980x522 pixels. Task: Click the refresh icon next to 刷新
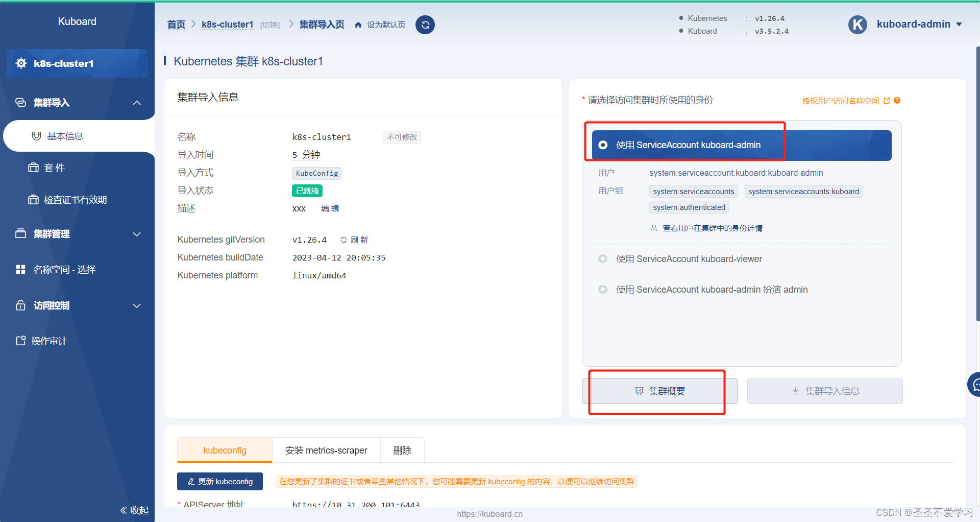pyautogui.click(x=344, y=240)
